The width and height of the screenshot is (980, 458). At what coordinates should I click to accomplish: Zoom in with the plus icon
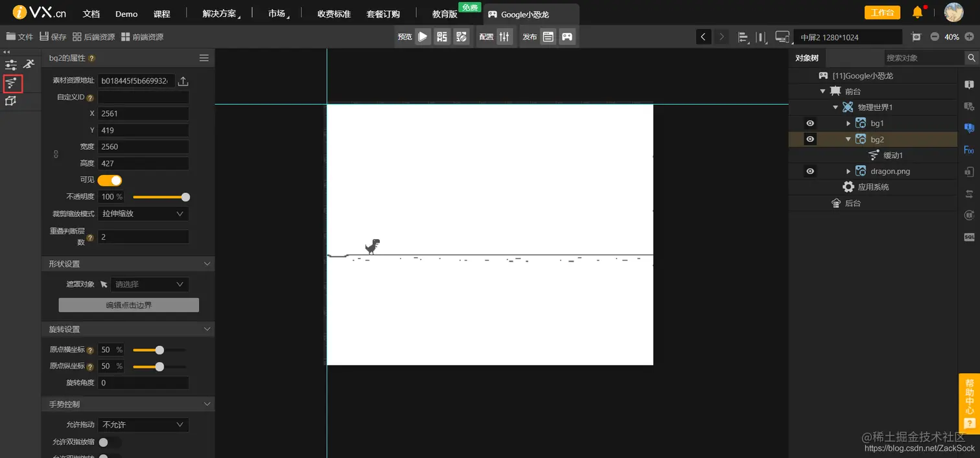click(969, 37)
